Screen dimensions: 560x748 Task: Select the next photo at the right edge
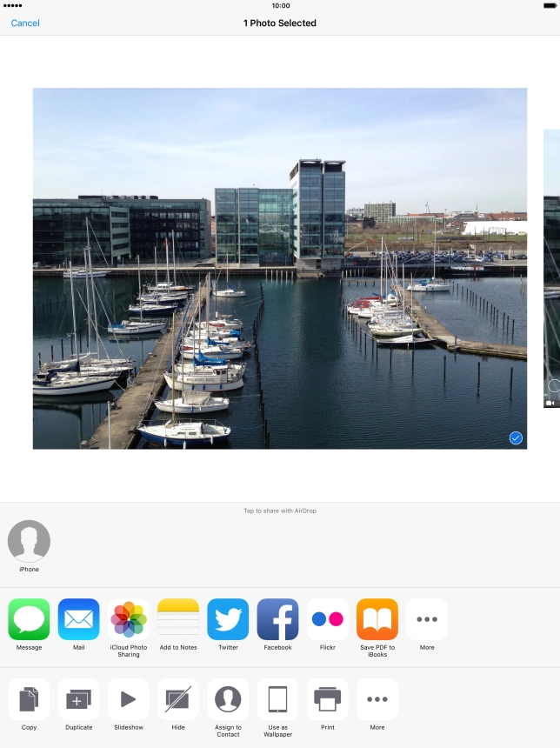click(x=552, y=268)
